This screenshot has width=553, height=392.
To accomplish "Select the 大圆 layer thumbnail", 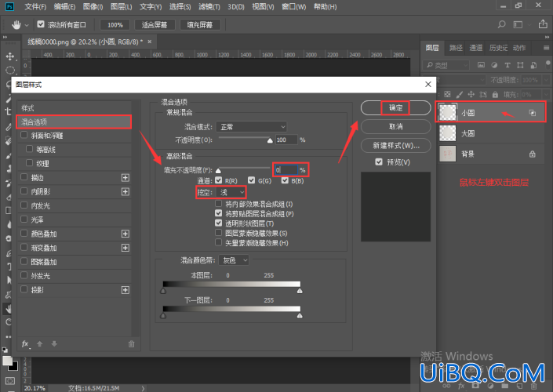I will 448,133.
